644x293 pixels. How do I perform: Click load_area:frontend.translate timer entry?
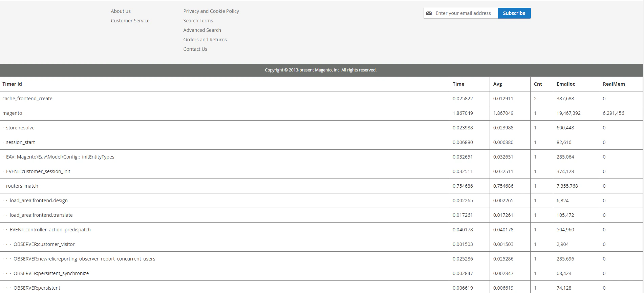41,215
